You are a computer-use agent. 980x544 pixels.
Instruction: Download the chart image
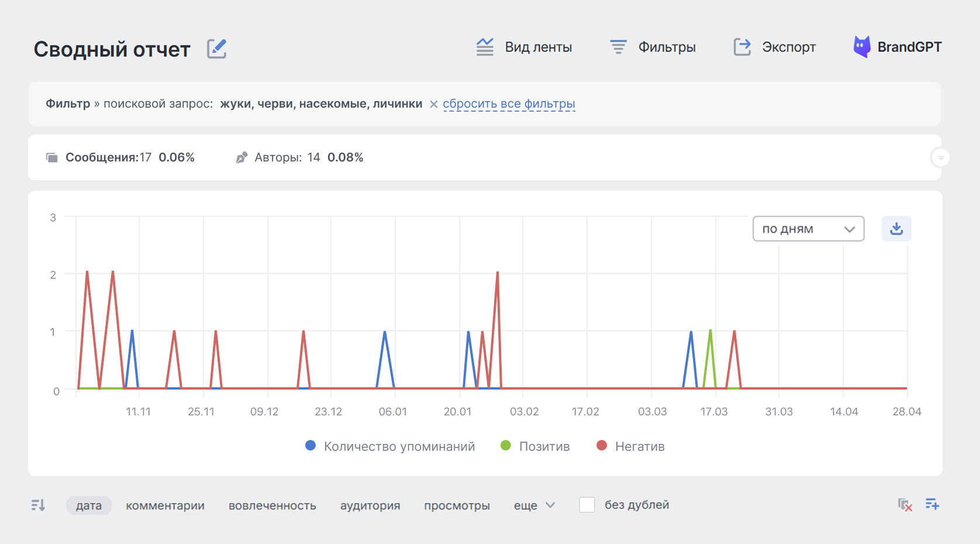click(896, 229)
